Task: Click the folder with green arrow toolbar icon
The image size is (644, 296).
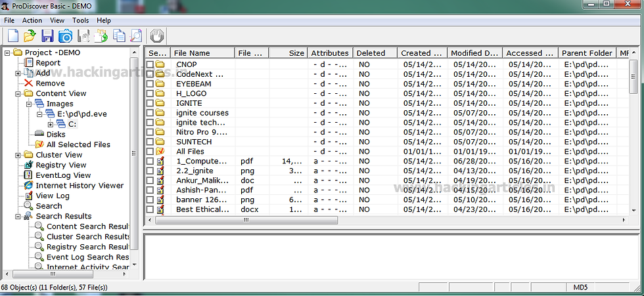Action: 101,36
